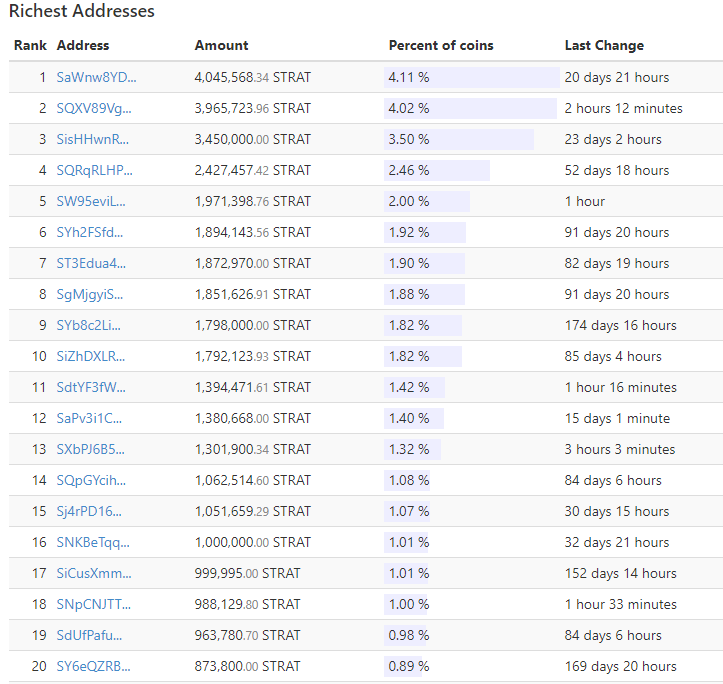Open address SisHHwnR... link
Screen dimensions: 723x684
(93, 139)
